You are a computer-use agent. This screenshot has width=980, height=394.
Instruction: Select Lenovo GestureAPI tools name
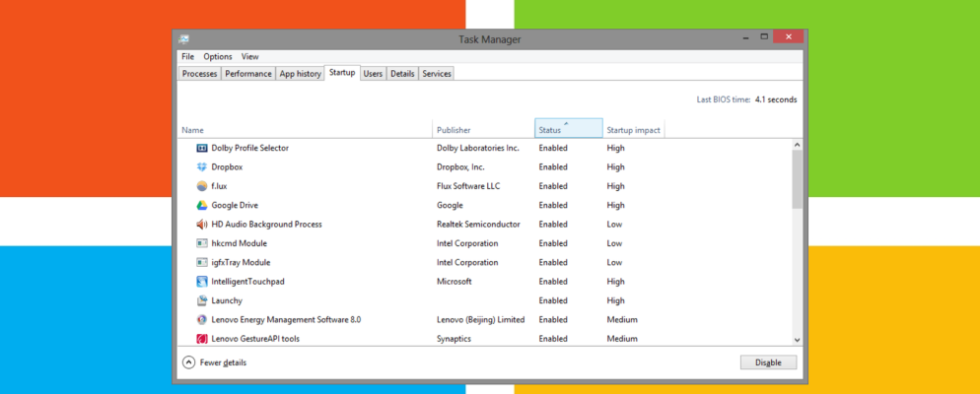tap(255, 339)
